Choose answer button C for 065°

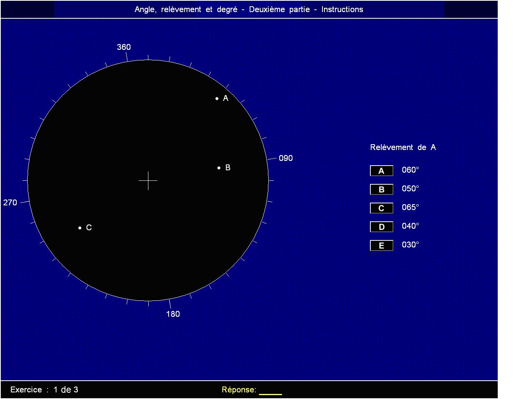[381, 208]
